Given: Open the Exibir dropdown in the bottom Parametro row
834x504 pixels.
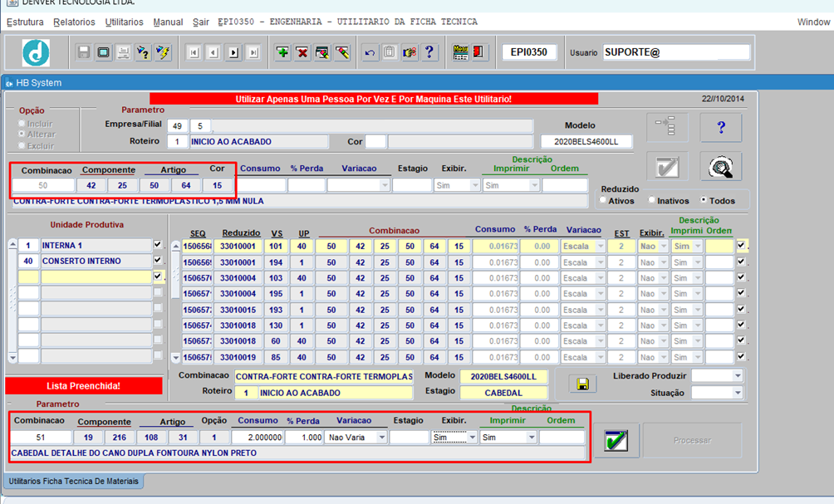Looking at the screenshot, I should click(x=473, y=438).
